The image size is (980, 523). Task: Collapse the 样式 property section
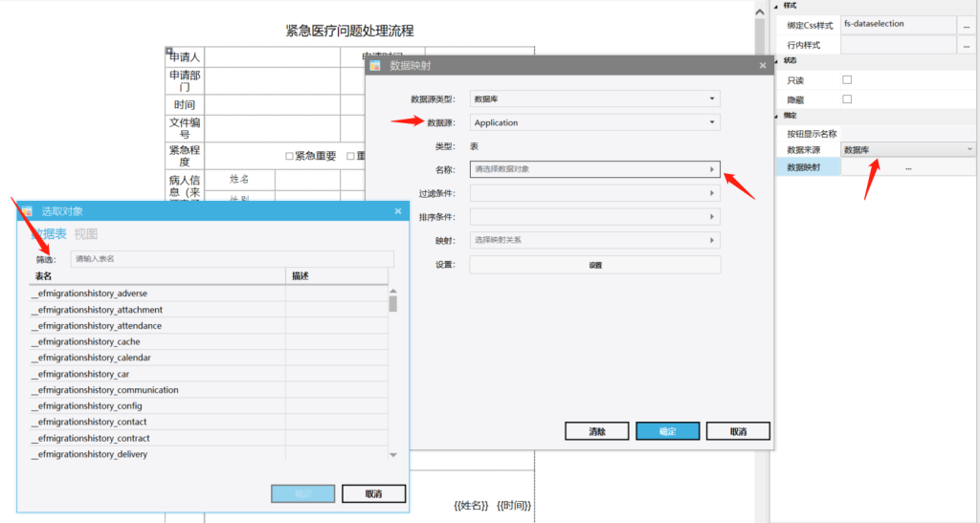click(776, 7)
